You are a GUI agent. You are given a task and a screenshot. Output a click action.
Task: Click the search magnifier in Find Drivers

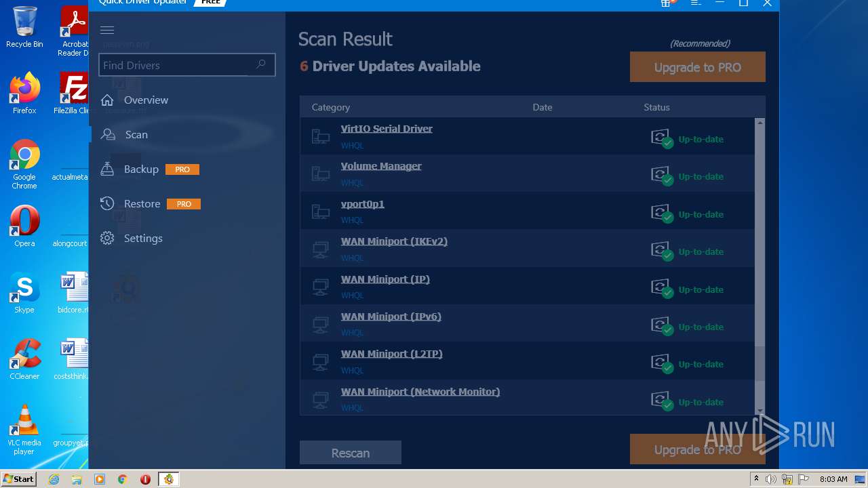point(261,64)
